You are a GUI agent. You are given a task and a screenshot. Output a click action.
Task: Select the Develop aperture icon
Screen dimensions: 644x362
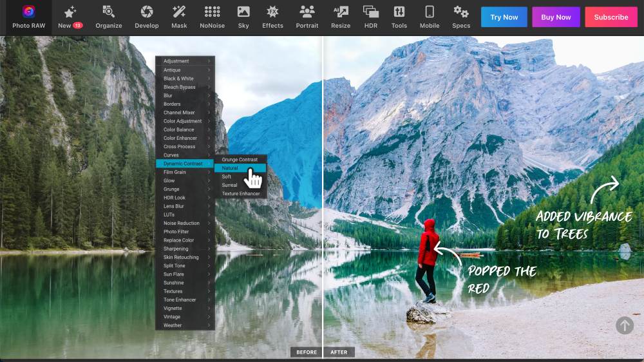pyautogui.click(x=146, y=12)
